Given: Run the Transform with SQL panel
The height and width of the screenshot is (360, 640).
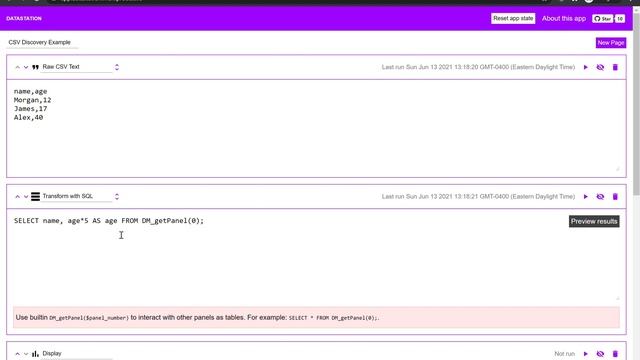Looking at the screenshot, I should click(586, 197).
